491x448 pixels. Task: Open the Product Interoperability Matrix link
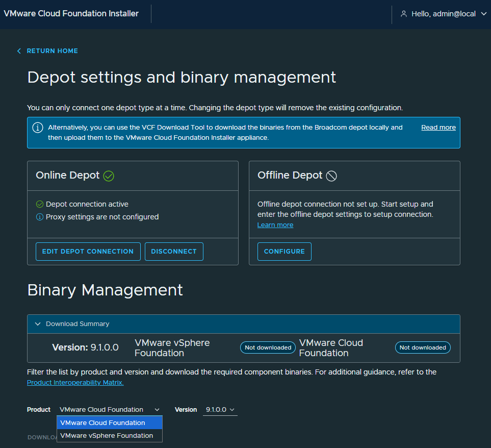coord(75,383)
